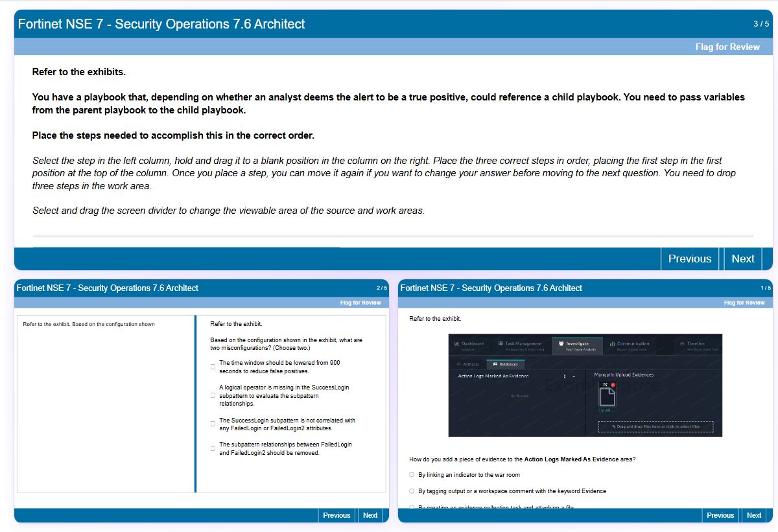Viewport: 778px width, 532px height.
Task: Check 'subpattern relationships should be removed' option
Action: coord(213,448)
